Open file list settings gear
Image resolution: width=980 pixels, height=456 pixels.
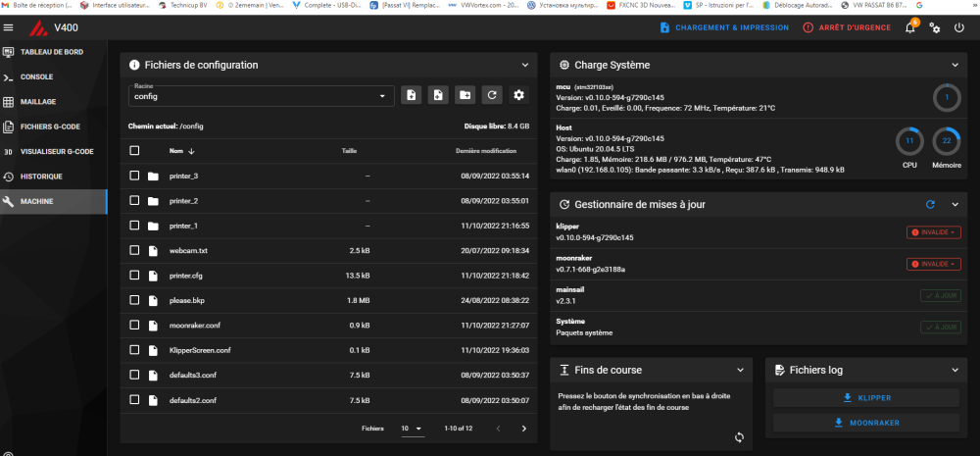(518, 95)
